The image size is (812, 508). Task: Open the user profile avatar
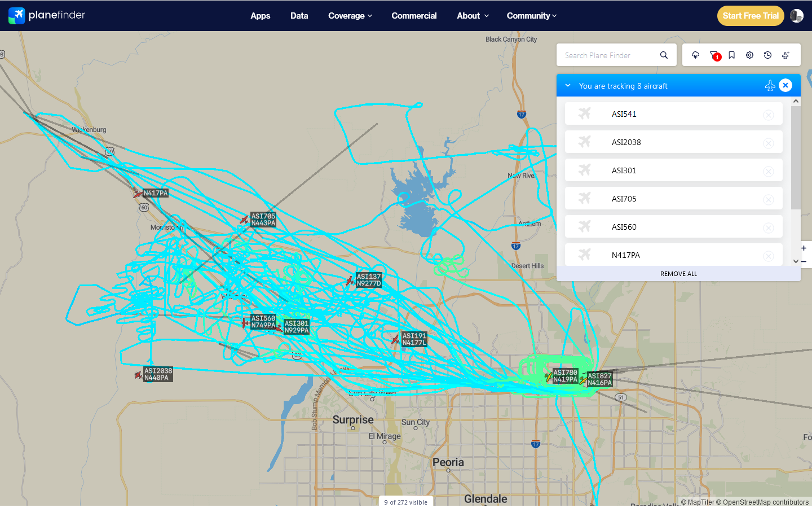(796, 16)
